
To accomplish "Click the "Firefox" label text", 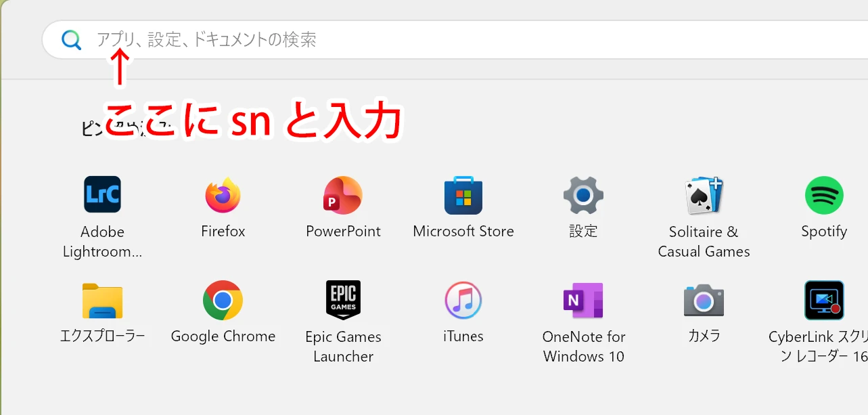I will 223,232.
